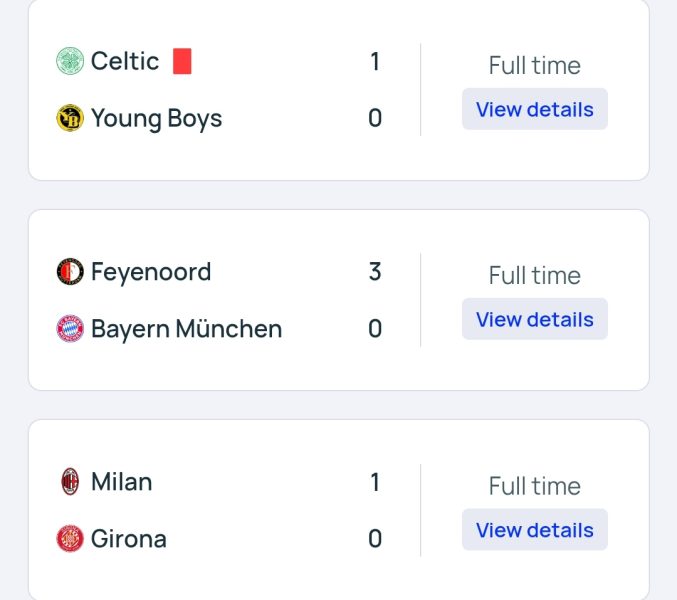Click the Feyenoord club crest icon
The image size is (677, 600).
[70, 272]
